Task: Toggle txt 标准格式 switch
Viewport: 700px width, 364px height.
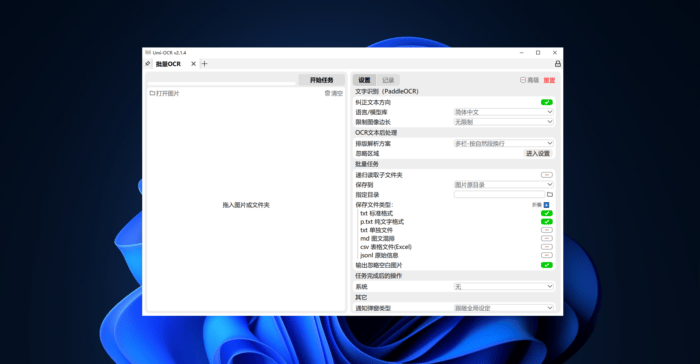Action: click(x=546, y=213)
